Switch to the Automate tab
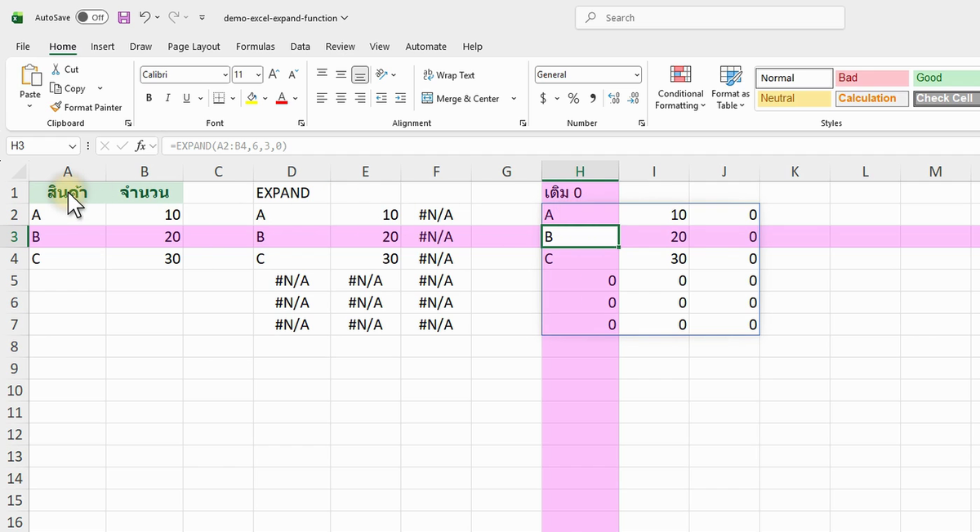The height and width of the screenshot is (532, 980). (x=426, y=47)
